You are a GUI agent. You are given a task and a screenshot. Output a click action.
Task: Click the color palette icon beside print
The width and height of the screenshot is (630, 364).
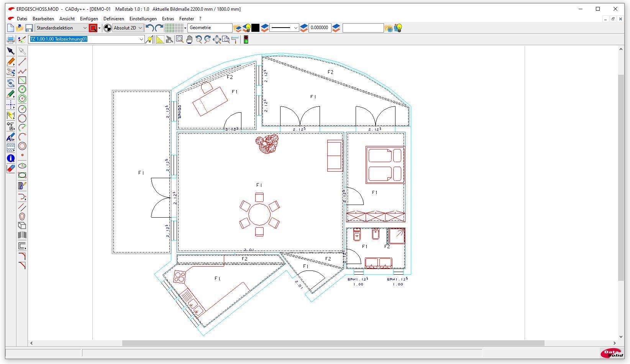click(x=22, y=39)
